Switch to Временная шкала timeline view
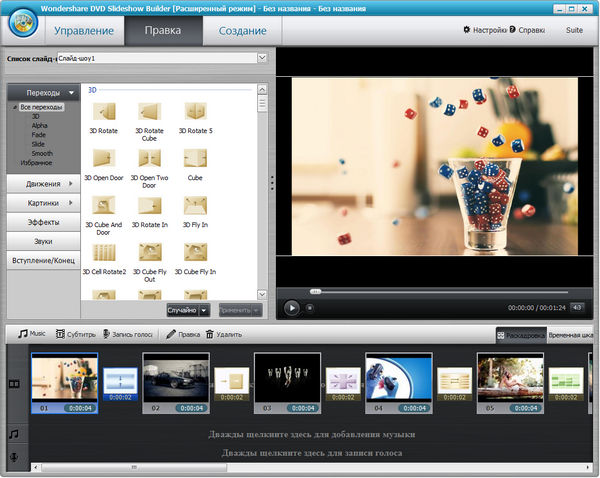This screenshot has height=478, width=600. coord(572,335)
